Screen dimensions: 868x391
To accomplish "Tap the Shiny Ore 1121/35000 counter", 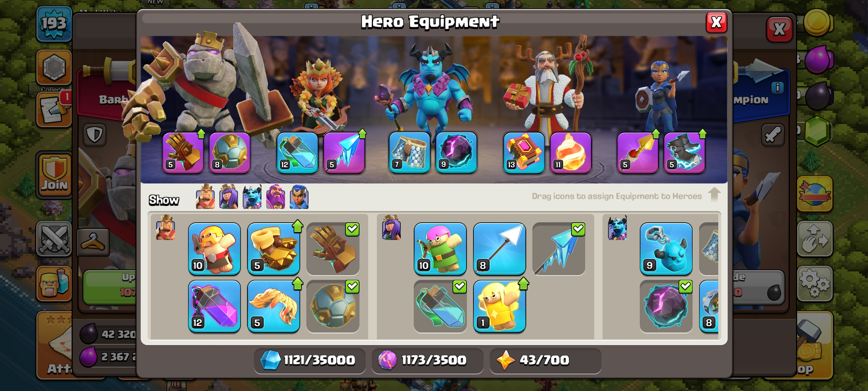I will pos(309,360).
